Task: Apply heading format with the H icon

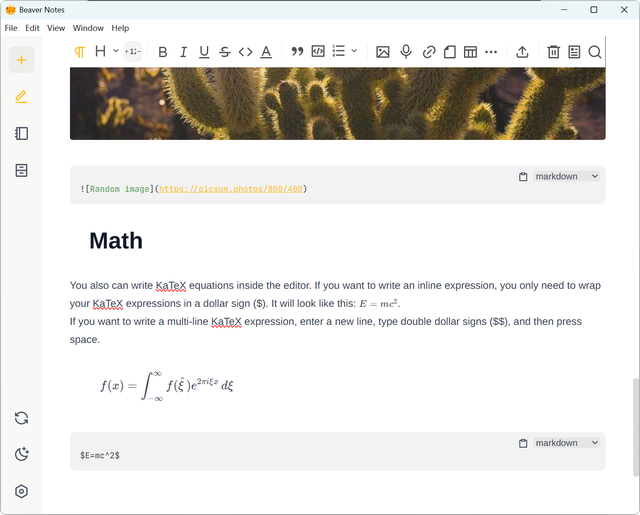Action: click(100, 51)
